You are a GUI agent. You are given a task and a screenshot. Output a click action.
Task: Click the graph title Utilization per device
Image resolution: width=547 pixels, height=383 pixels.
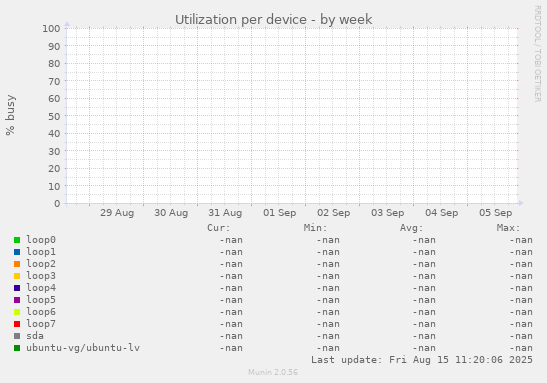tap(274, 20)
